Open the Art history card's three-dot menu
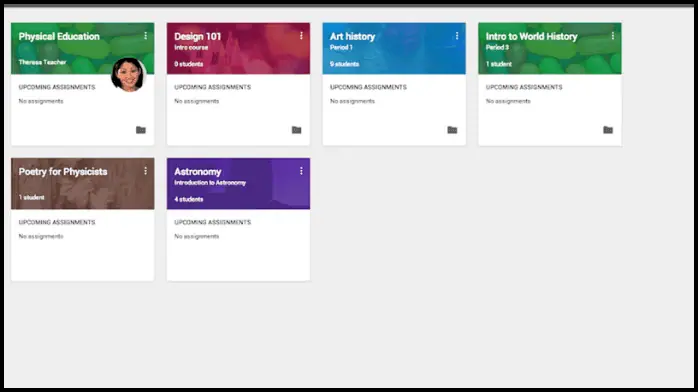Image resolution: width=698 pixels, height=392 pixels. [x=457, y=36]
